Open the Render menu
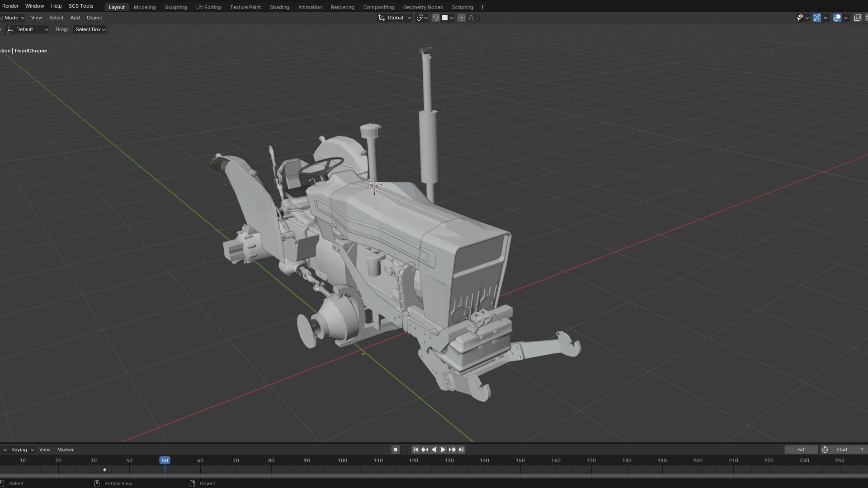This screenshot has width=868, height=488. pyautogui.click(x=10, y=6)
